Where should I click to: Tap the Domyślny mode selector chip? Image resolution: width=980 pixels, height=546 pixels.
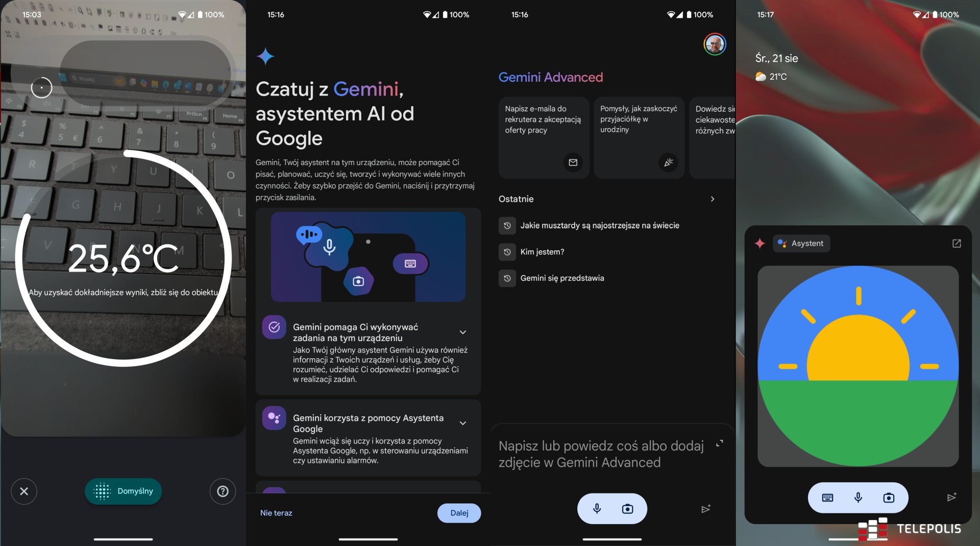(124, 491)
